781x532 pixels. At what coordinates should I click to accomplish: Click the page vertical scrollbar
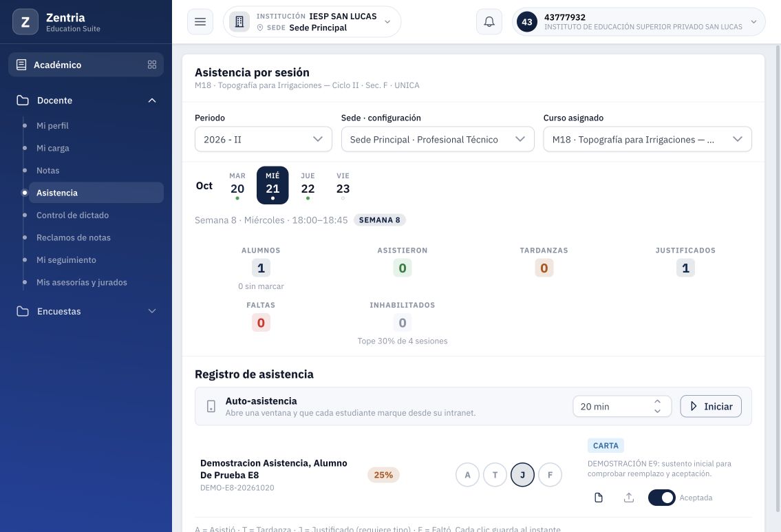click(x=778, y=279)
